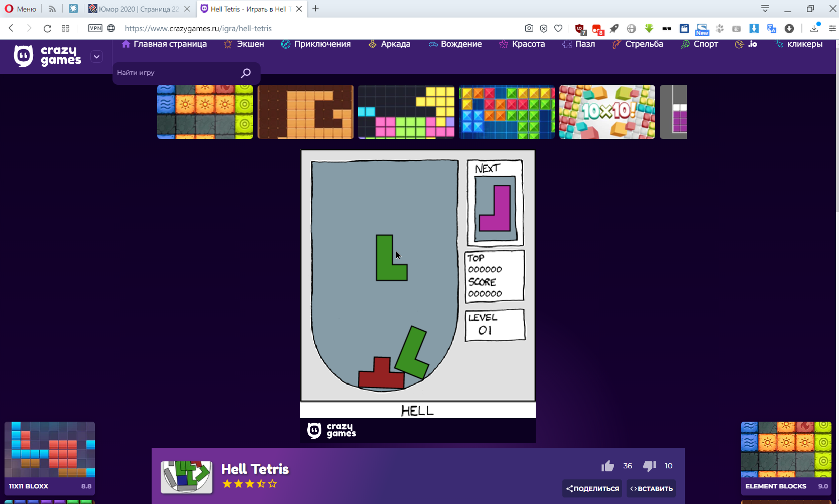
Task: Click the green arrow download extension
Action: (649, 29)
